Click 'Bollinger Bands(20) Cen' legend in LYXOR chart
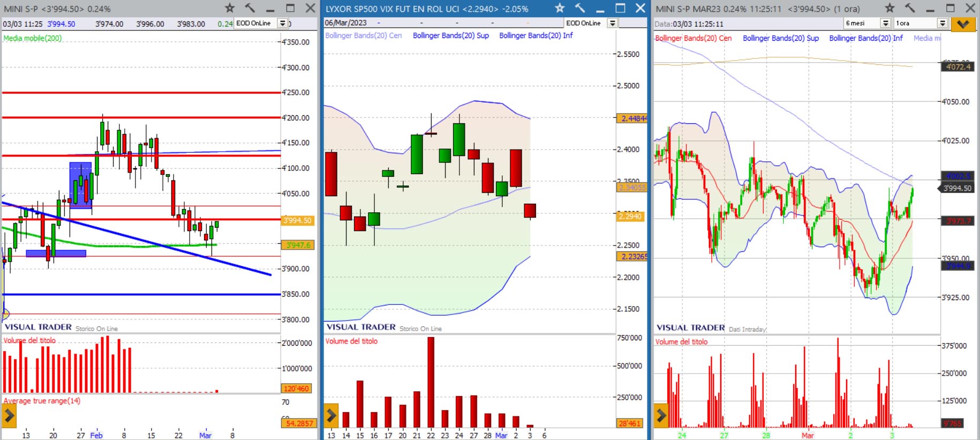The height and width of the screenshot is (440, 980). point(364,35)
